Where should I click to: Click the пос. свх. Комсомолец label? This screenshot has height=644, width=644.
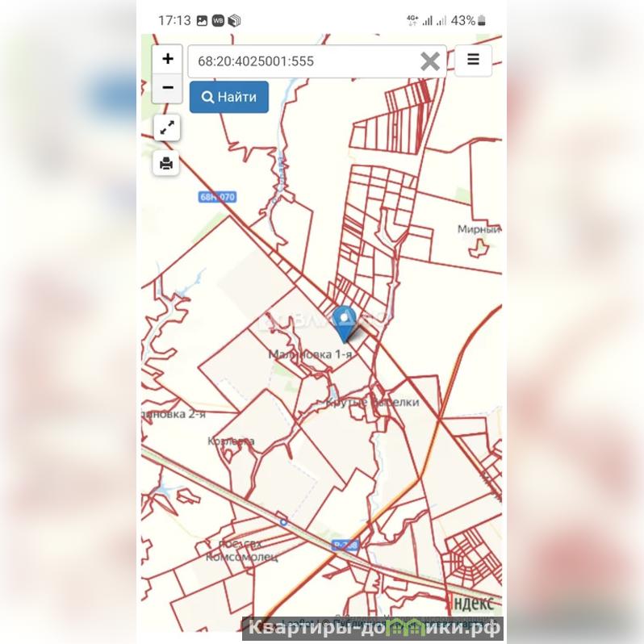(x=241, y=550)
